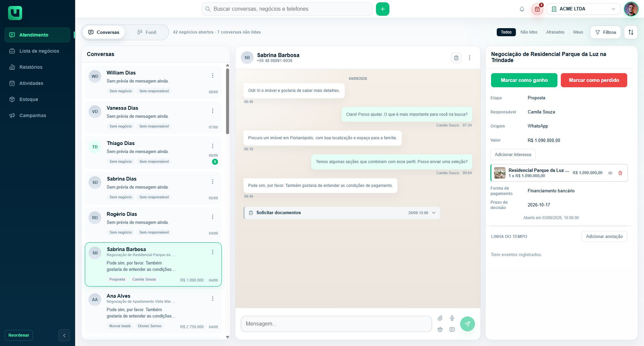Open Thiago Dias conversation options menu
Screen dimensions: 644x346
point(213,146)
